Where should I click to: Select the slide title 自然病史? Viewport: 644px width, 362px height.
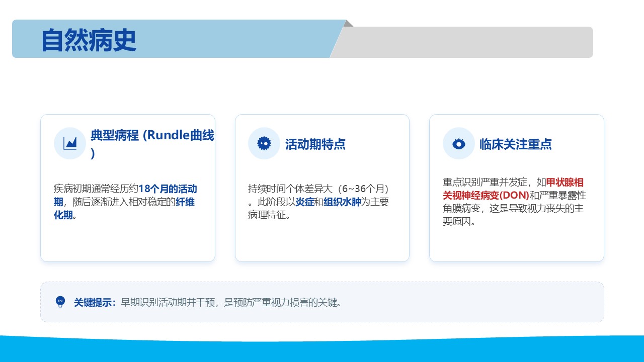click(x=89, y=40)
